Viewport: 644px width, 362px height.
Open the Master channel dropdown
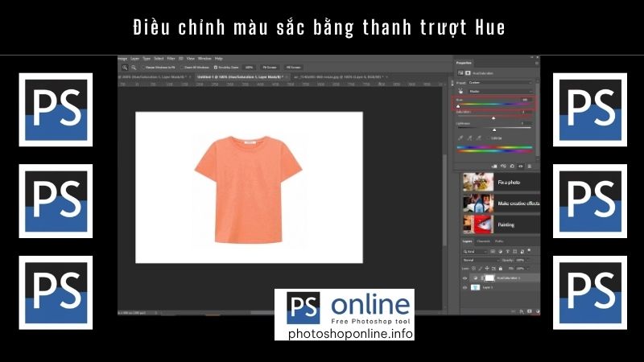click(500, 91)
